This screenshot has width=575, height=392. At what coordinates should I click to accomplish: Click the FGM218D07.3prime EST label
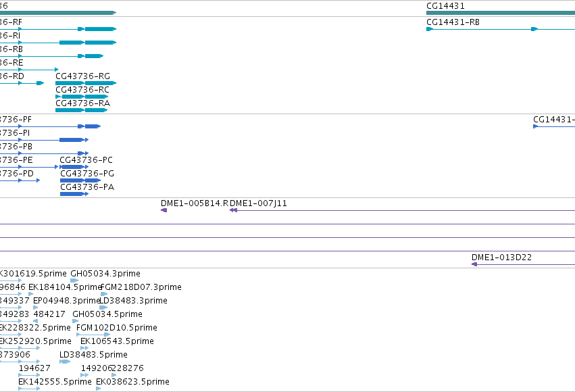click(x=141, y=287)
